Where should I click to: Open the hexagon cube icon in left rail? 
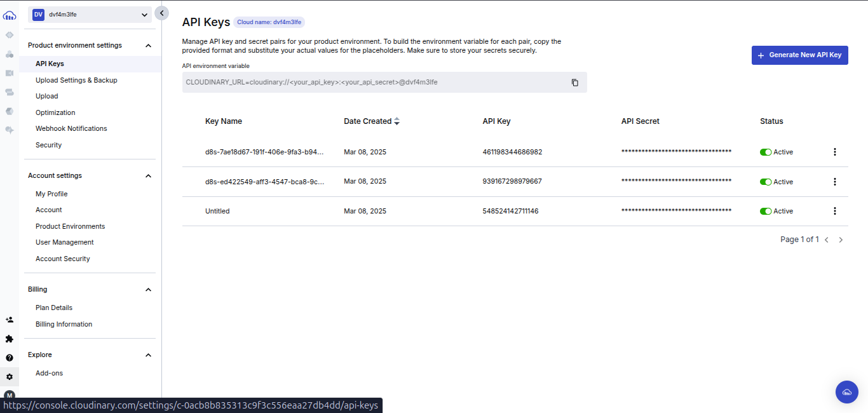coord(10,111)
